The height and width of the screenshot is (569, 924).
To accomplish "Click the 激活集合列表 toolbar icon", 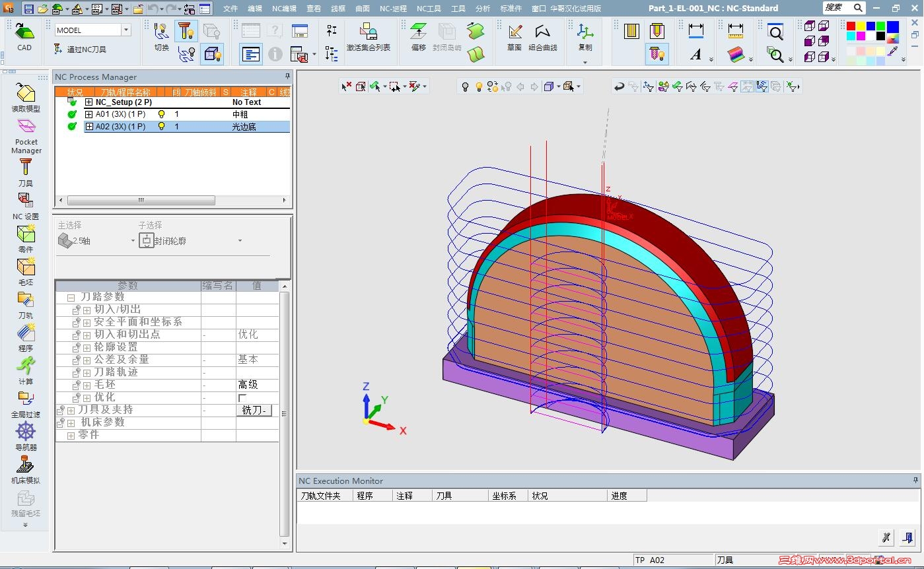I will [369, 36].
